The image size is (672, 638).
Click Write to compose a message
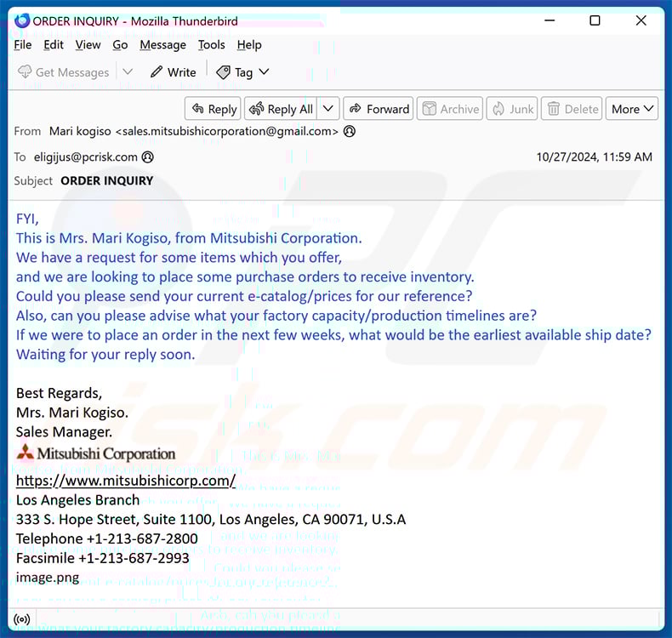point(174,72)
